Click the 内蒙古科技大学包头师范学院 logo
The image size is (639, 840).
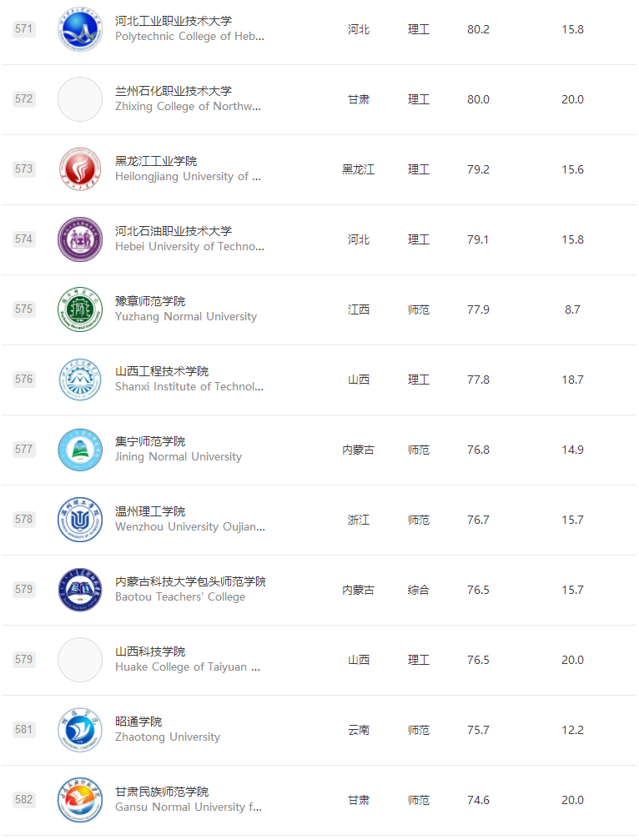tap(80, 590)
